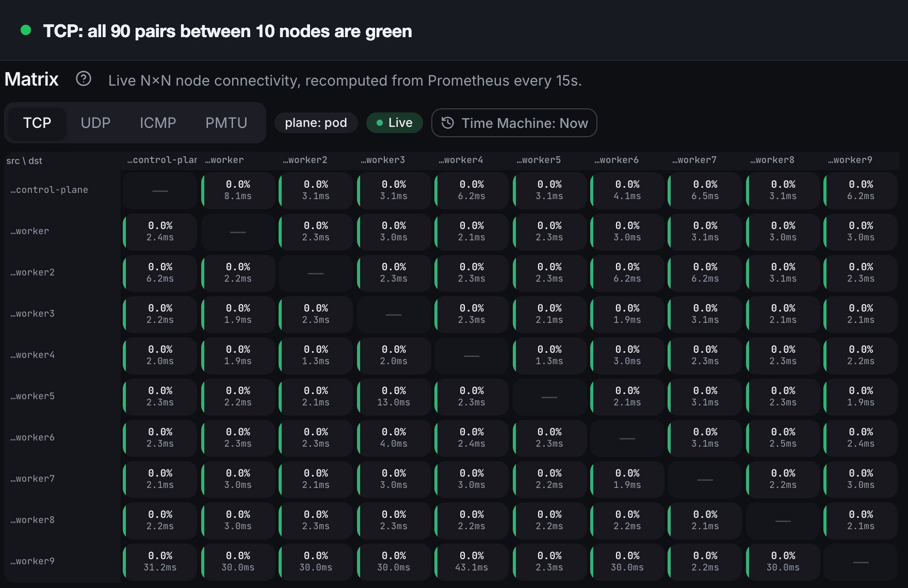
Task: Click cell control-plane to worker6 showing 4.1ms
Action: tap(627, 190)
